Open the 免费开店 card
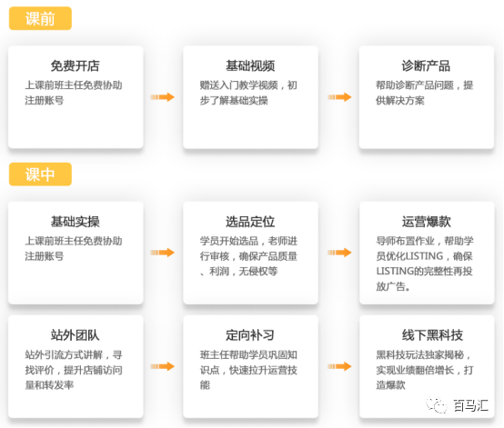This screenshot has height=428, width=504. click(76, 97)
